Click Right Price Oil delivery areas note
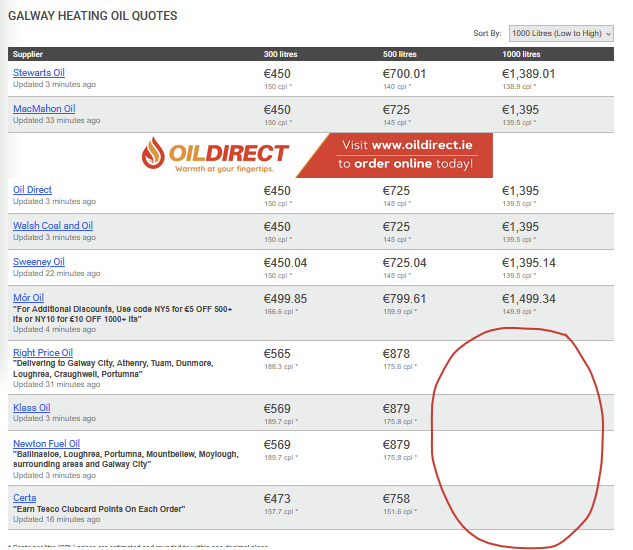The width and height of the screenshot is (633, 550). [113, 369]
